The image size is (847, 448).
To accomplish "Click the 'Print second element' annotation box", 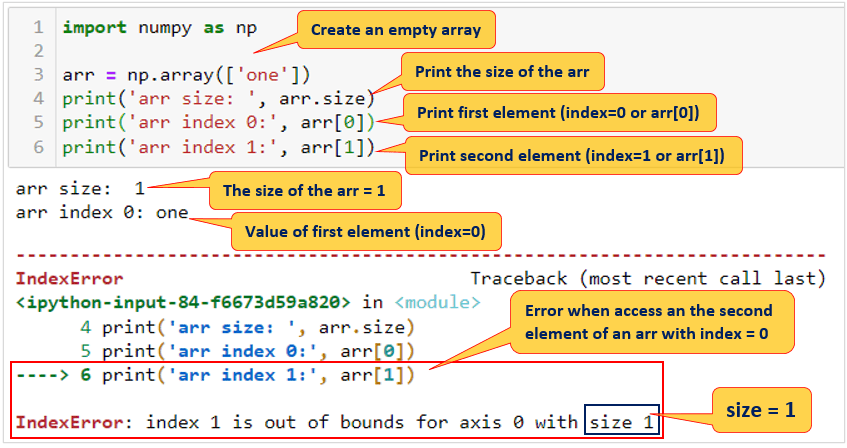I will [572, 156].
